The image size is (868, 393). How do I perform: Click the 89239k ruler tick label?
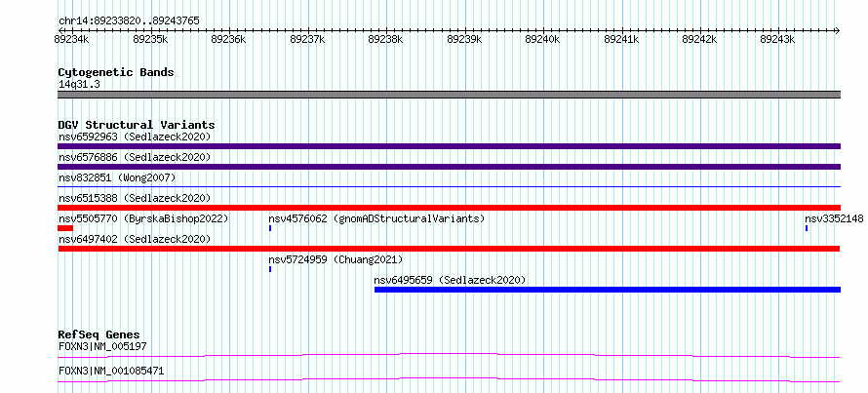tap(464, 39)
